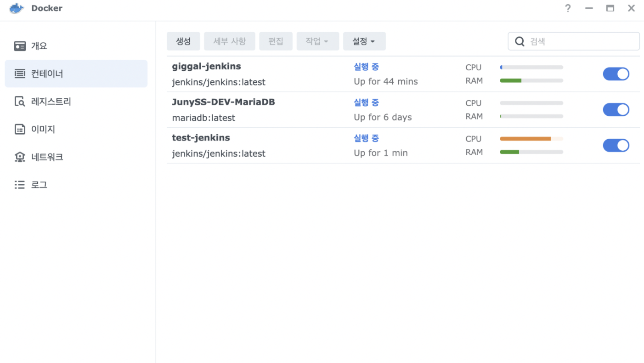Click JunySS-DEV-MariaDB RAM usage bar
The height and width of the screenshot is (363, 644).
tap(531, 116)
